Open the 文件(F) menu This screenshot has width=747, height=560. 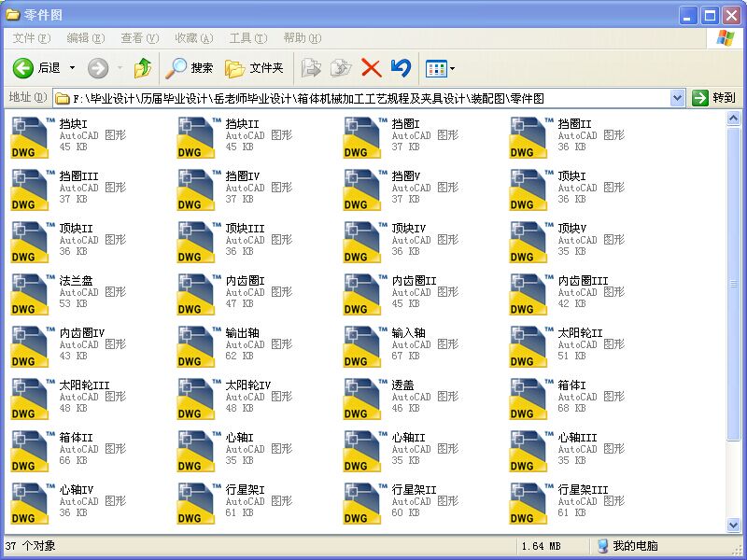(x=32, y=38)
